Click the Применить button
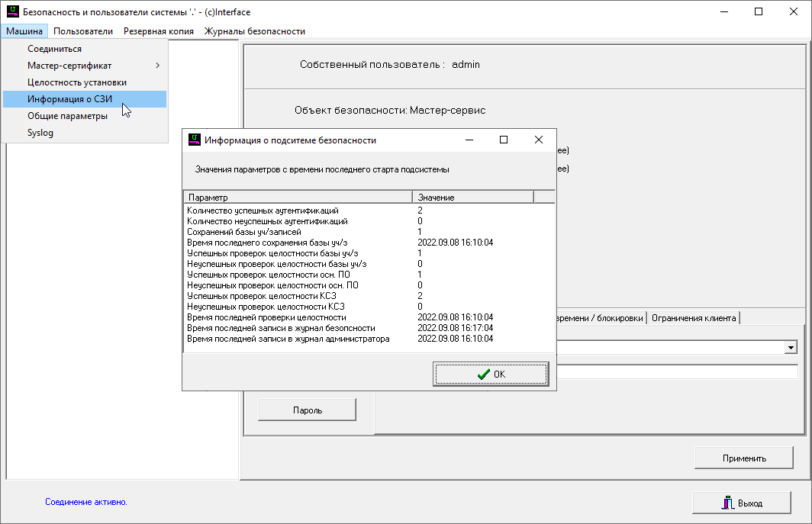This screenshot has height=524, width=812. point(743,458)
